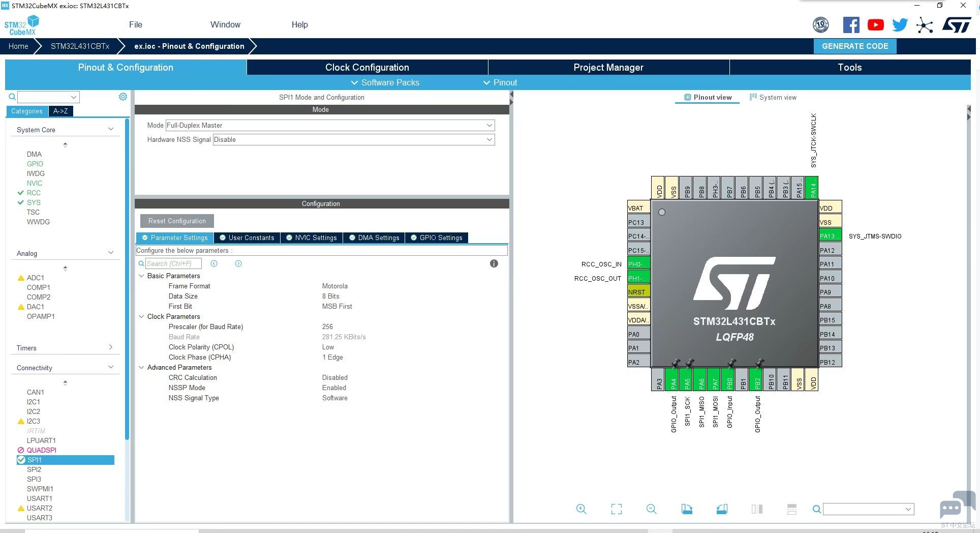
Task: Rotate chip view counter-clockwise icon
Action: pos(722,509)
